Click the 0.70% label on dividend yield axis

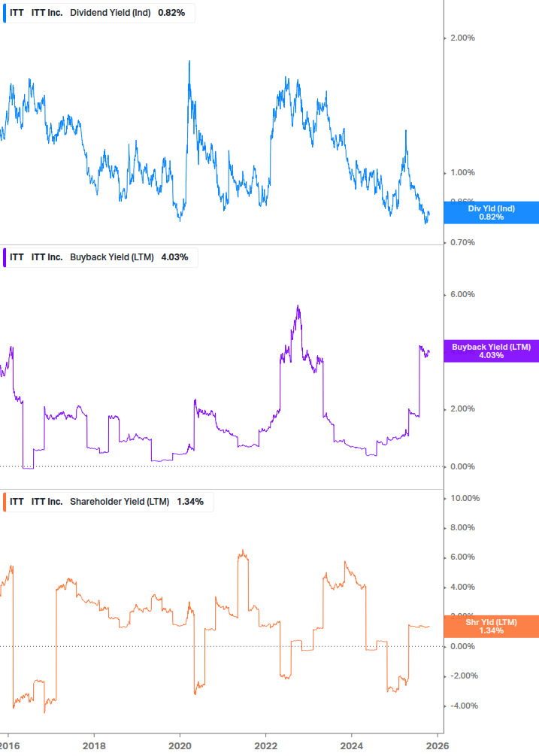462,242
